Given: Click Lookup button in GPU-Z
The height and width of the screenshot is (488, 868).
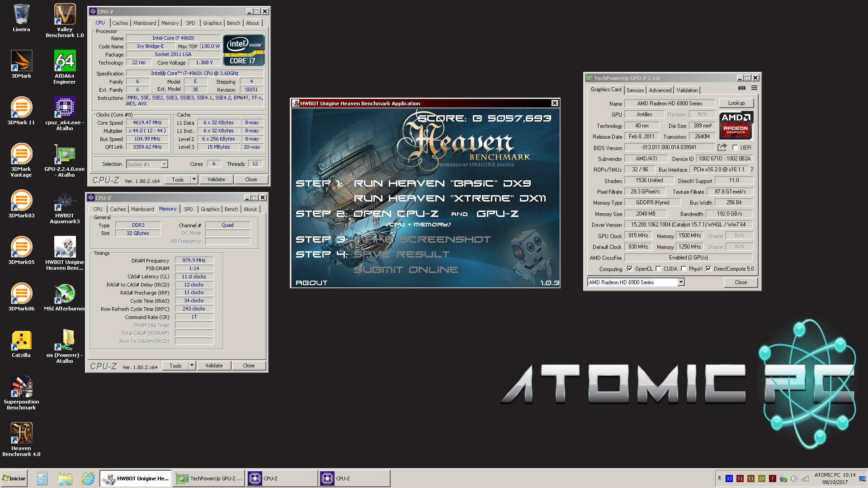Looking at the screenshot, I should [x=736, y=103].
